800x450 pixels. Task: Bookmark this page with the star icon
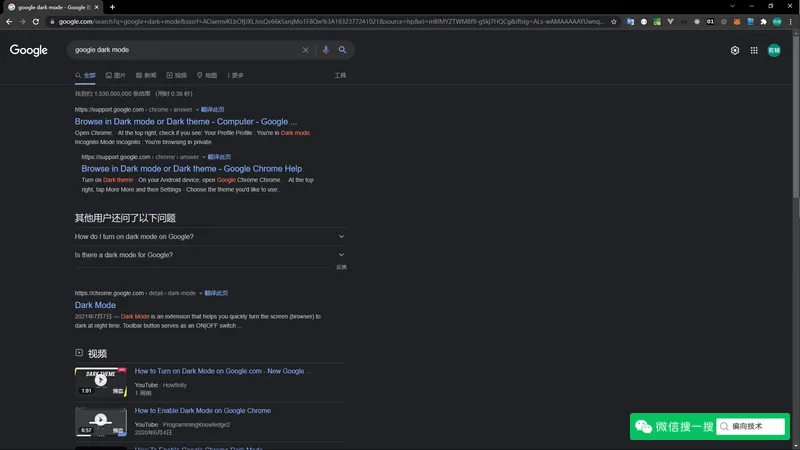(x=614, y=21)
